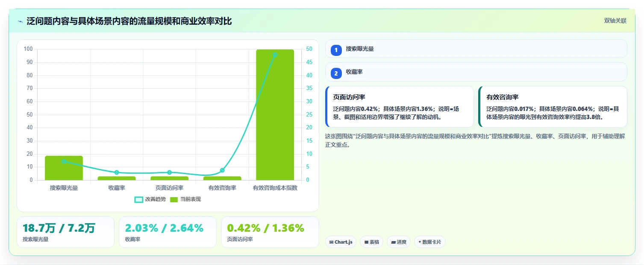Click the 搜索曝光量 x-axis label

point(64,188)
